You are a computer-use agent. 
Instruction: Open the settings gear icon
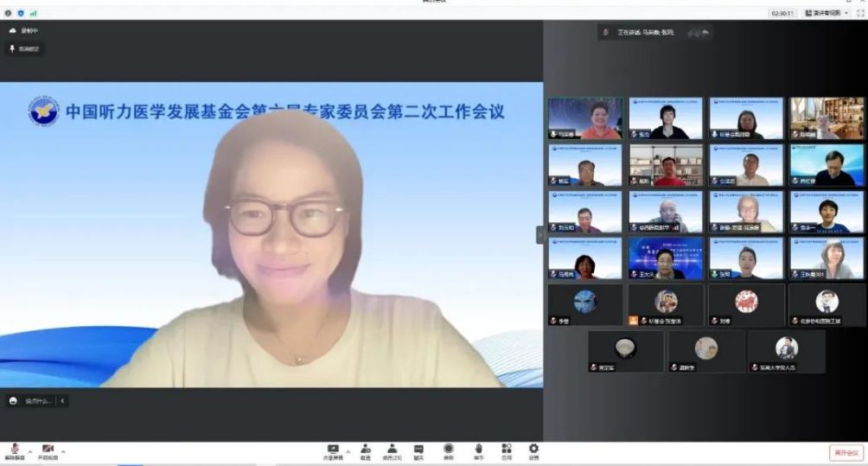tap(533, 449)
